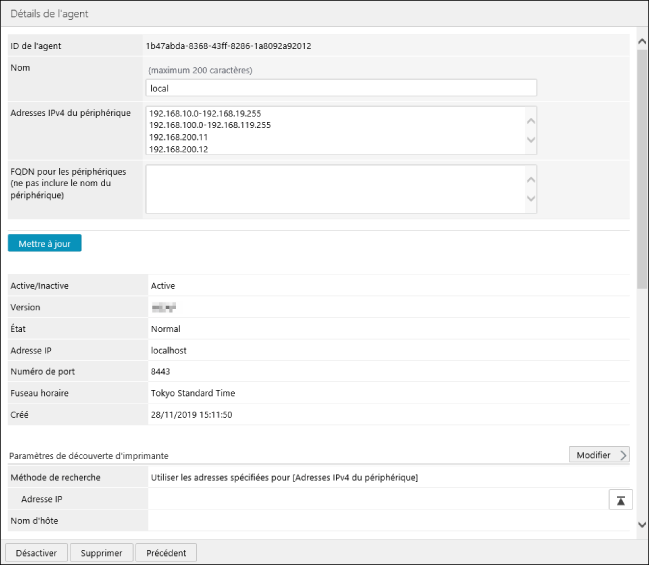
Task: Delete the agent with Supprimer
Action: pyautogui.click(x=101, y=552)
